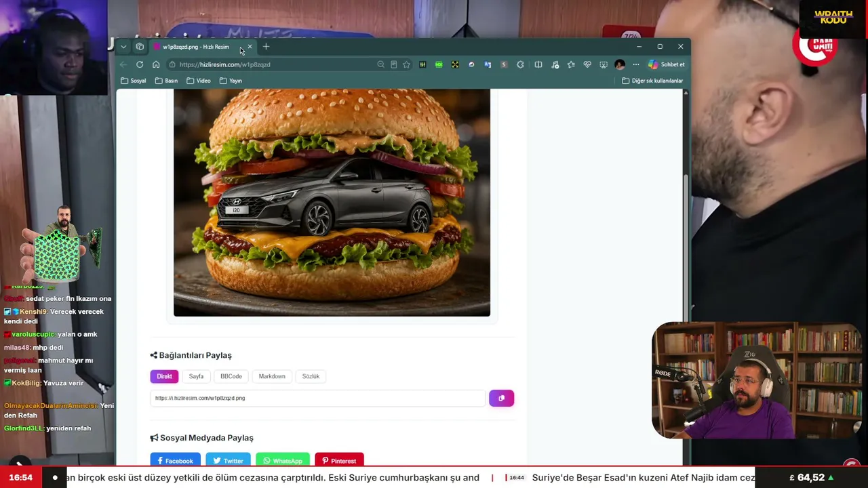Viewport: 868px width, 488px height.
Task: Click the £ 64,52 ticker value
Action: coord(812,478)
